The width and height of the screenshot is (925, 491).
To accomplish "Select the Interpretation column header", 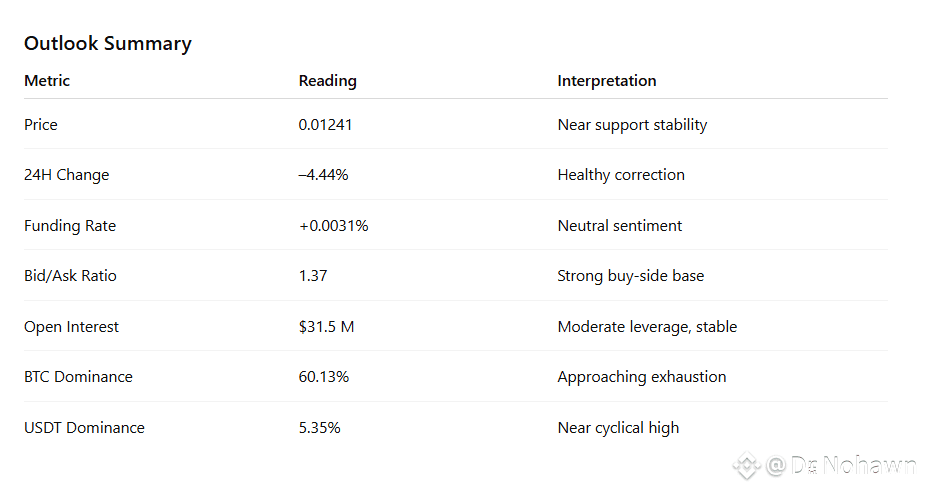I will coord(606,81).
